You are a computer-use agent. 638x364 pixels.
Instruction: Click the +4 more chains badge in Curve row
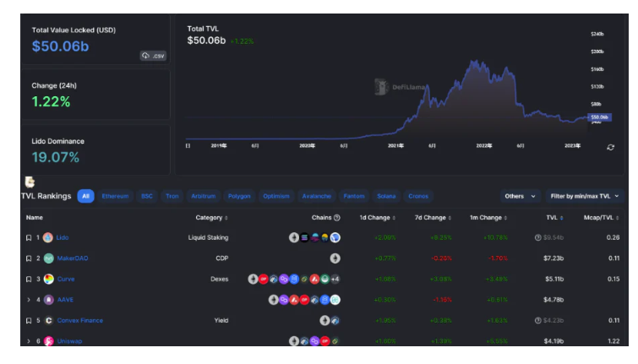(x=335, y=279)
